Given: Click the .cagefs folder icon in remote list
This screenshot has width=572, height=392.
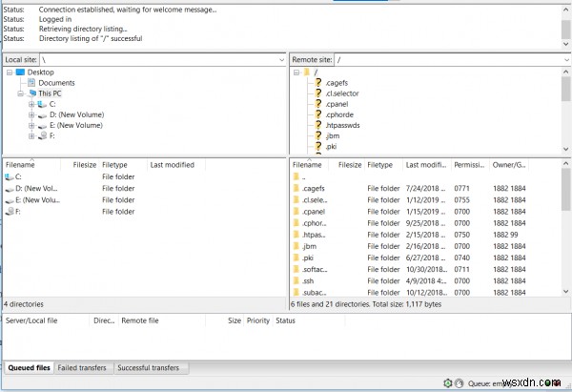Looking at the screenshot, I should (x=296, y=188).
